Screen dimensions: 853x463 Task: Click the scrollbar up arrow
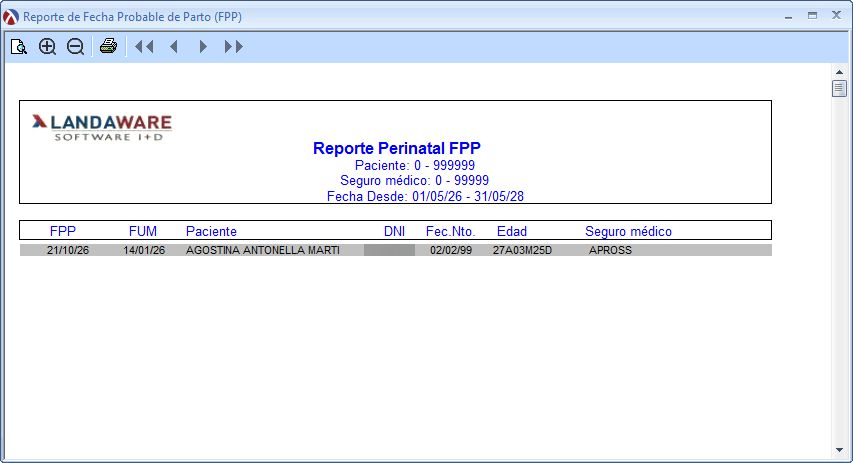click(839, 72)
